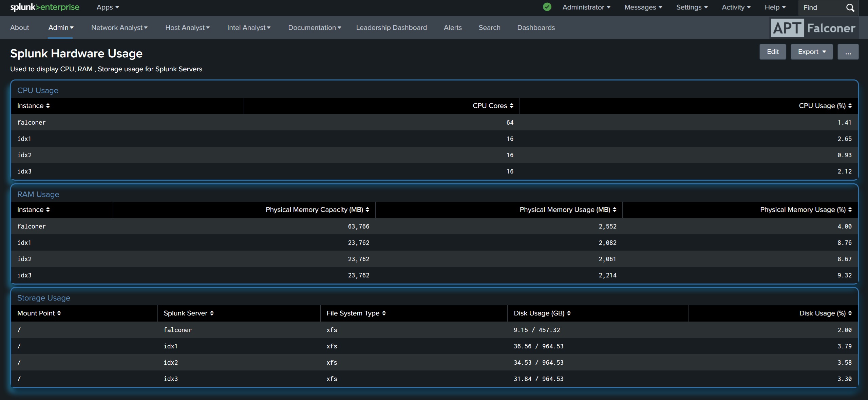
Task: Open the Apps dropdown menu
Action: click(108, 7)
